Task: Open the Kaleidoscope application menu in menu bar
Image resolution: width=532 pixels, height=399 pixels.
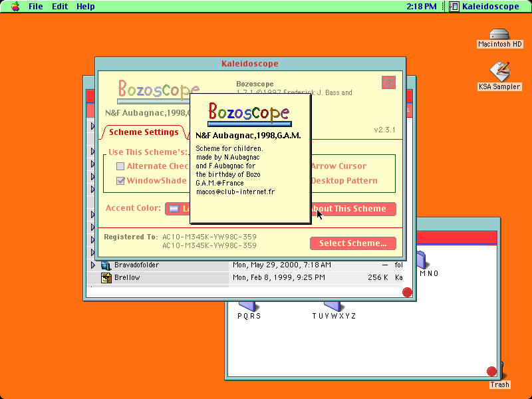Action: pyautogui.click(x=485, y=7)
